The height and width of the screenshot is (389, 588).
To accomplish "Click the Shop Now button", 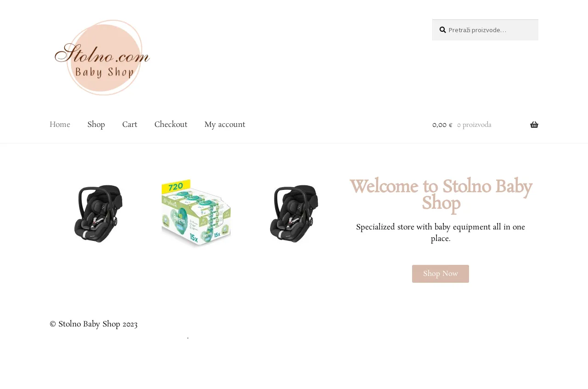I will coord(441,274).
